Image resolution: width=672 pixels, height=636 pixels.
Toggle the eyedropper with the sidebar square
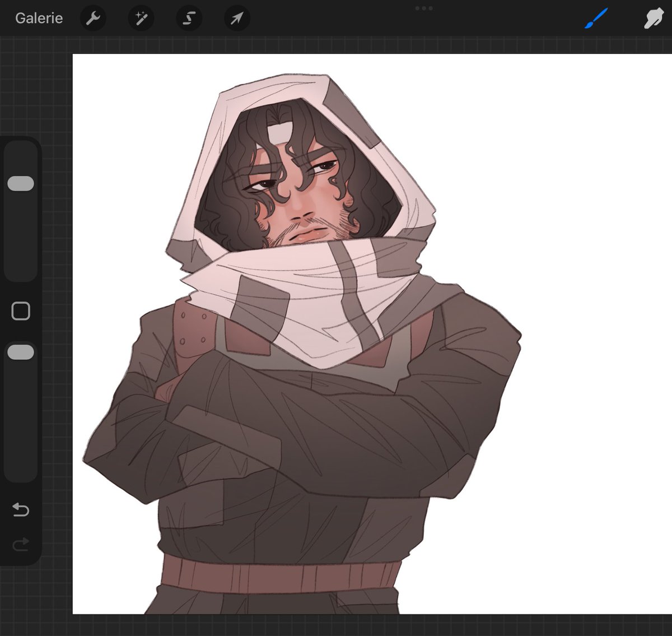[20, 310]
